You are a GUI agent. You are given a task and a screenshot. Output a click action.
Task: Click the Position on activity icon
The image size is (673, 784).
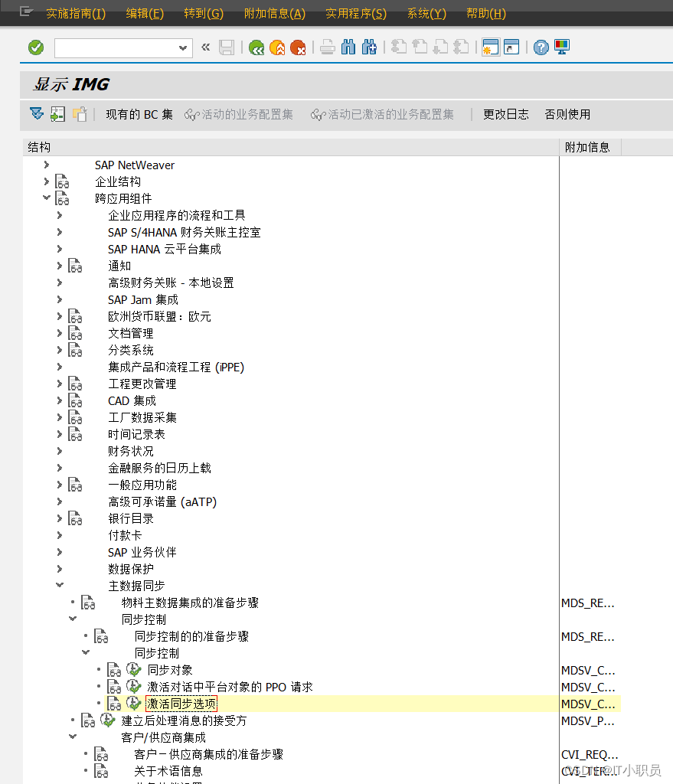point(58,114)
